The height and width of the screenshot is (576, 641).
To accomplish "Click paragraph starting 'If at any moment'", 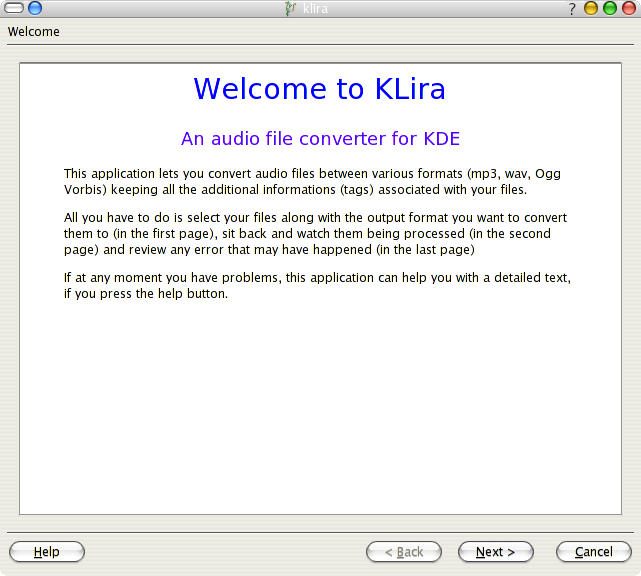I will pyautogui.click(x=317, y=286).
